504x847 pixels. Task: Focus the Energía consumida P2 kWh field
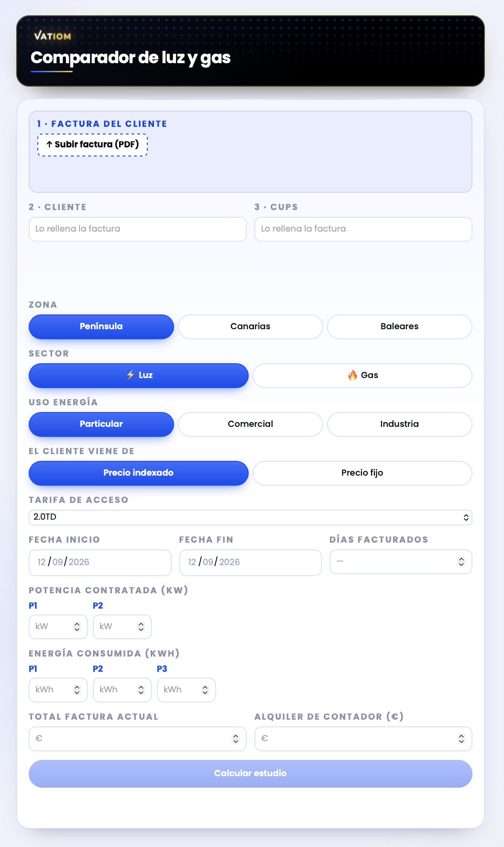(x=122, y=690)
